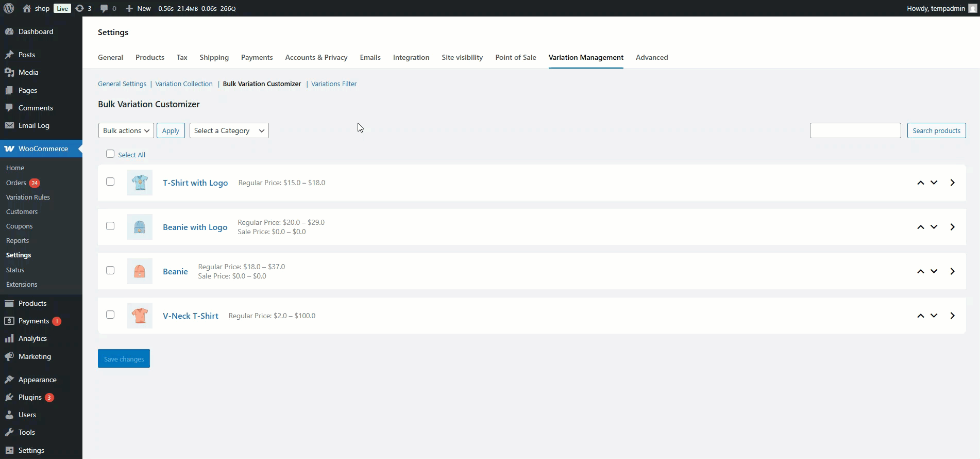Open the comments bubble in admin bar
The height and width of the screenshot is (459, 980).
click(x=104, y=8)
